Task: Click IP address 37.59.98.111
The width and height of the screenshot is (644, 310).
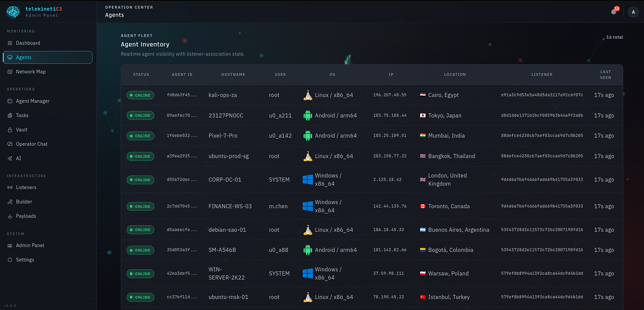Action: pos(388,274)
